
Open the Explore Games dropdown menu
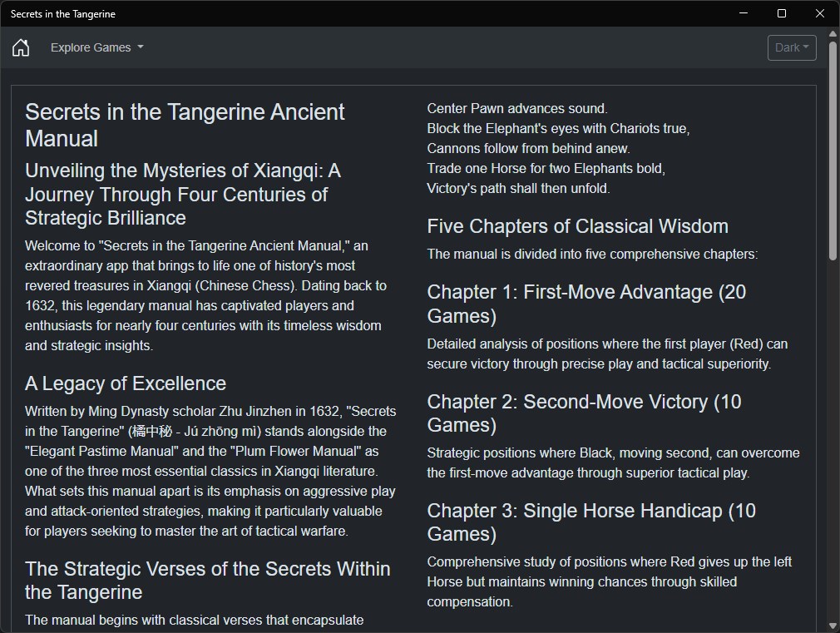[x=96, y=47]
